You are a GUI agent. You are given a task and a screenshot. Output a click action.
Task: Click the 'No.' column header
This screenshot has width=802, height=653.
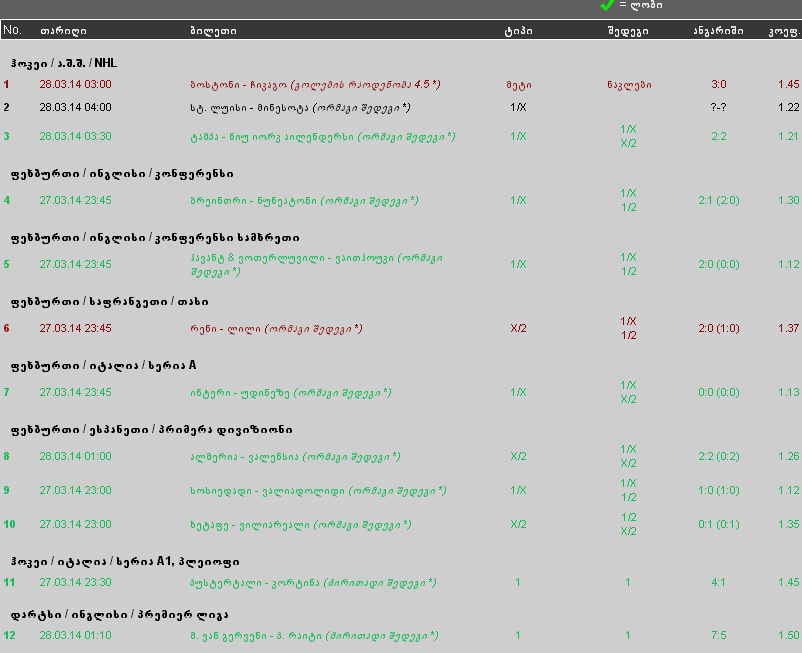12,30
